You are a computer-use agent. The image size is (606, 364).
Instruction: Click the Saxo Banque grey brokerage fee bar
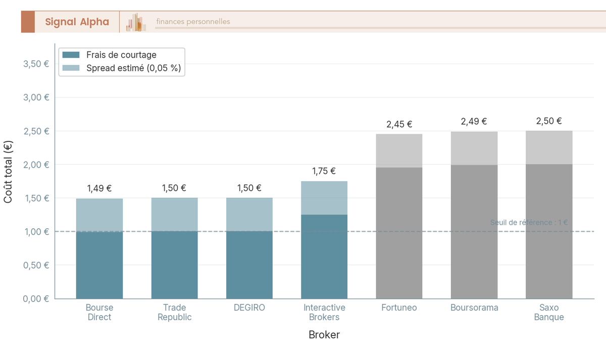pos(549,231)
